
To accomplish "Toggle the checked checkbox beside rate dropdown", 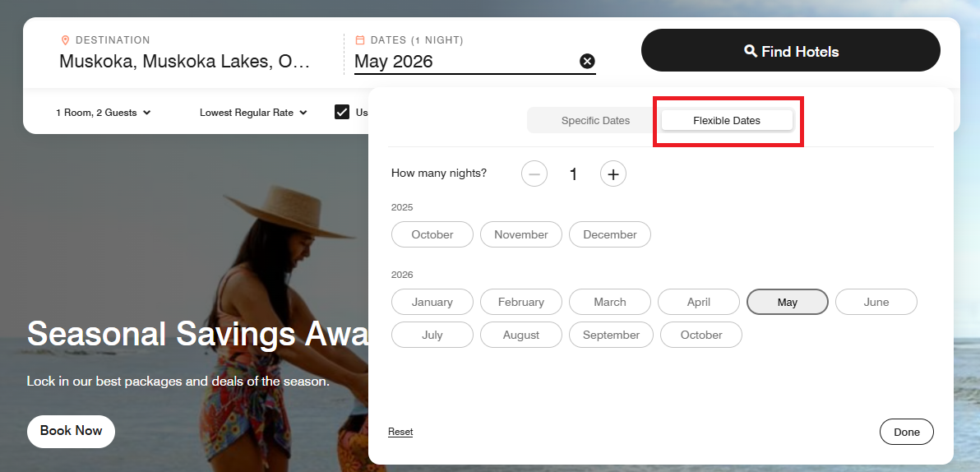I will (x=342, y=113).
